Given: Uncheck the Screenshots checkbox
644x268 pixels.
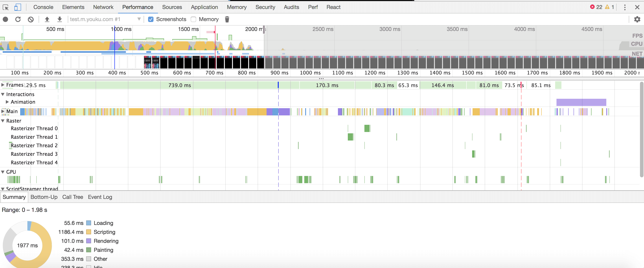Looking at the screenshot, I should [x=151, y=19].
